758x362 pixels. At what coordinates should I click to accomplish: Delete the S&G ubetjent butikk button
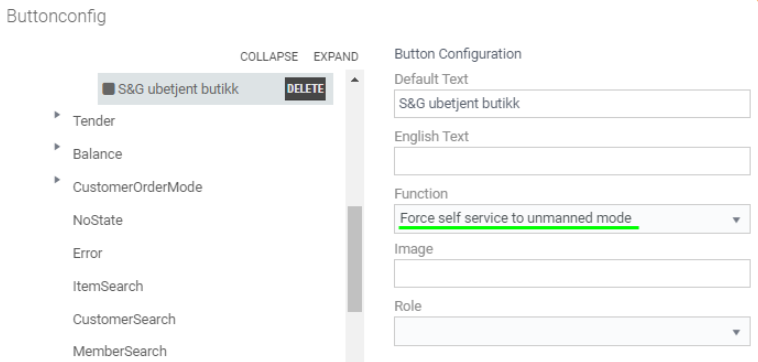(x=305, y=89)
